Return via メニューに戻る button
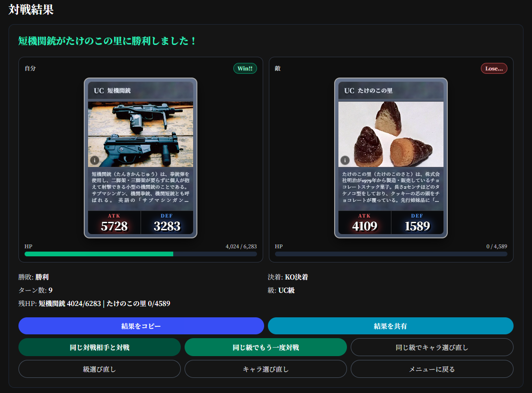532x393 pixels. 432,369
